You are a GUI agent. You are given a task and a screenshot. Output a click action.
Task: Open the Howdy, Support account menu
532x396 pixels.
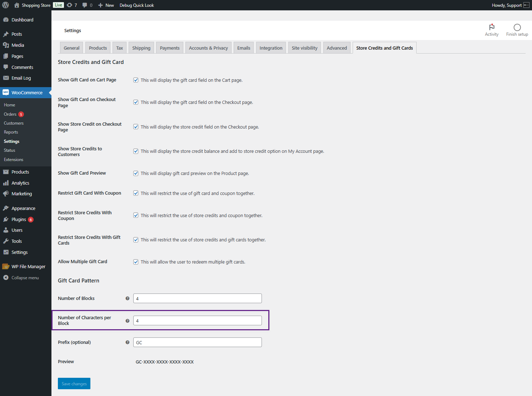pos(511,5)
